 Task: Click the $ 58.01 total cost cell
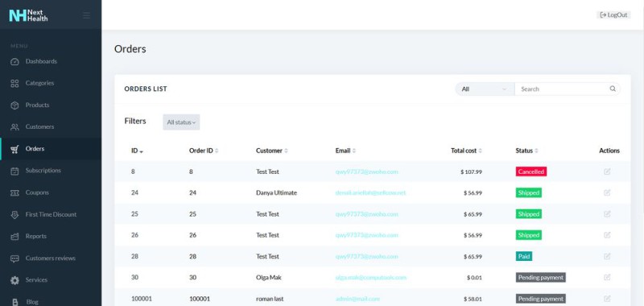tap(473, 299)
